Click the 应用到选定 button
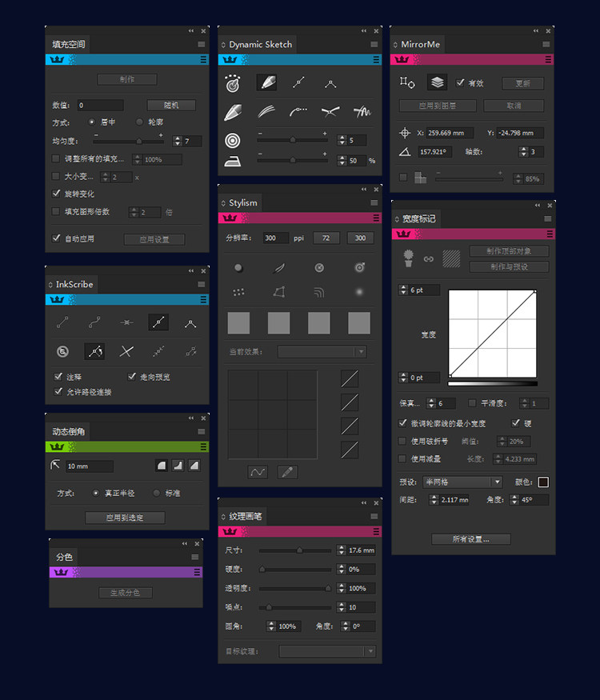 (x=125, y=518)
